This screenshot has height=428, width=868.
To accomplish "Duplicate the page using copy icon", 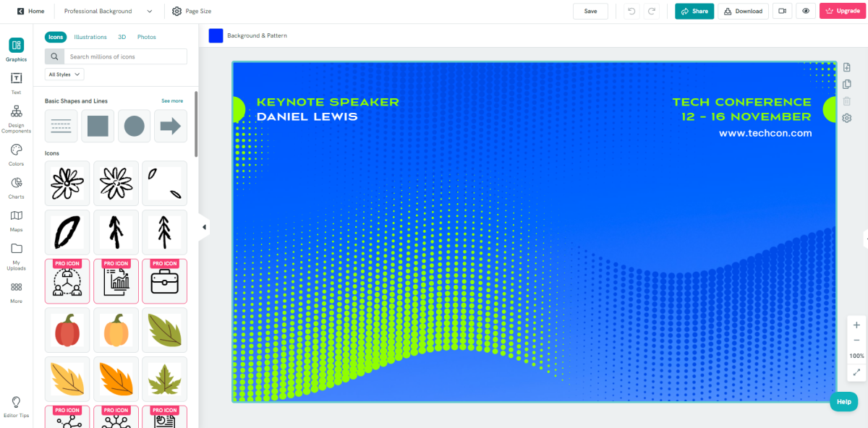I will (x=847, y=85).
